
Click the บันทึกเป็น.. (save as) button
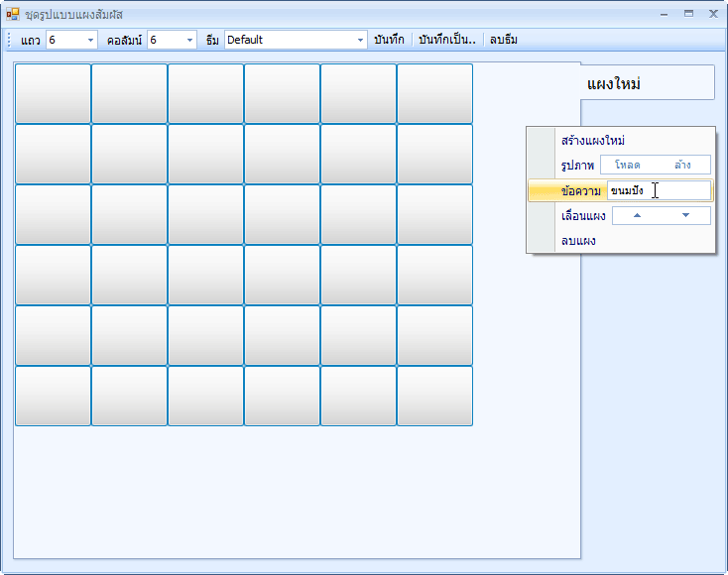pos(447,40)
